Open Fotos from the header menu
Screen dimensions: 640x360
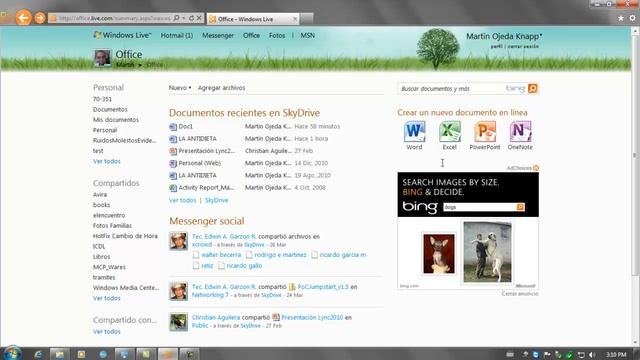[x=277, y=36]
